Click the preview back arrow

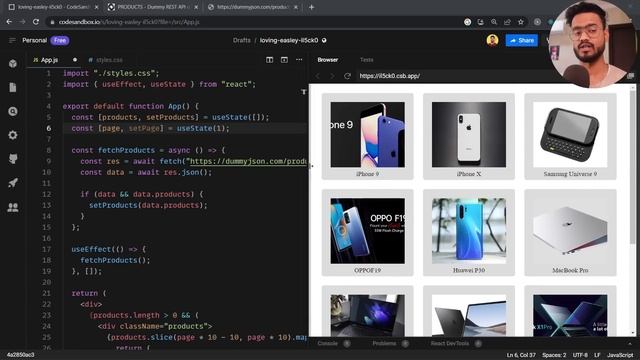click(318, 76)
